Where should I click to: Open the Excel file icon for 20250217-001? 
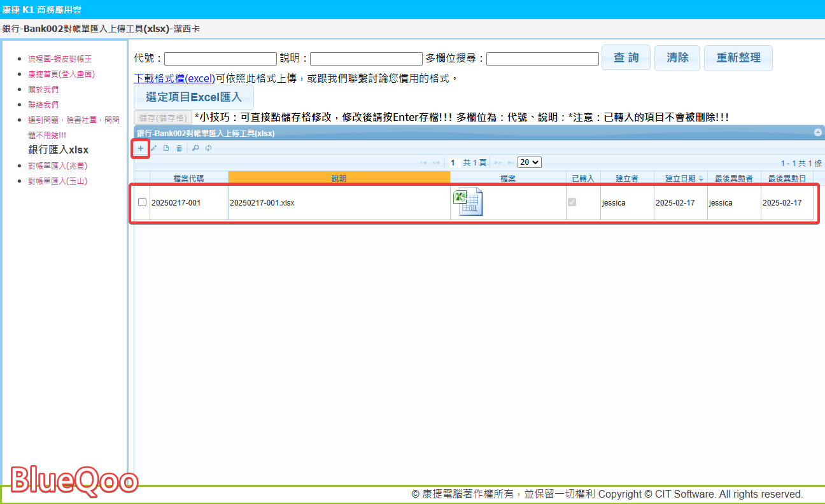pos(467,202)
